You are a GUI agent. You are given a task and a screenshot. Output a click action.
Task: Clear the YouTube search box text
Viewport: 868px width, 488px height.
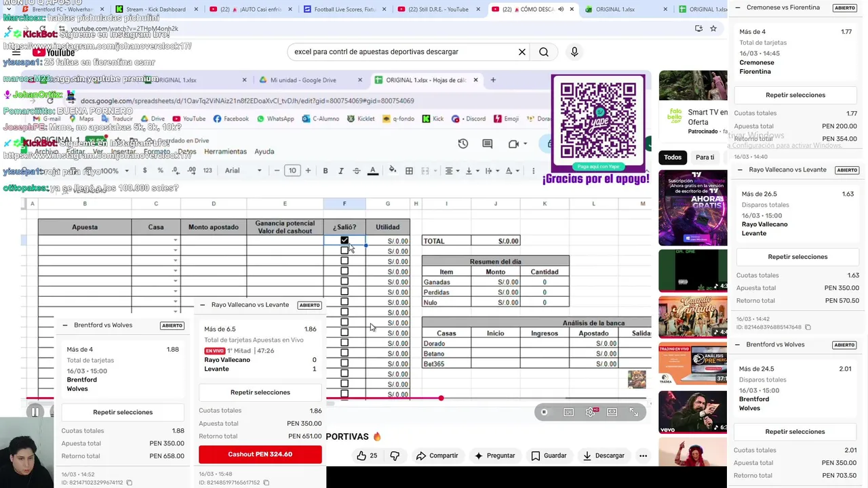(522, 52)
